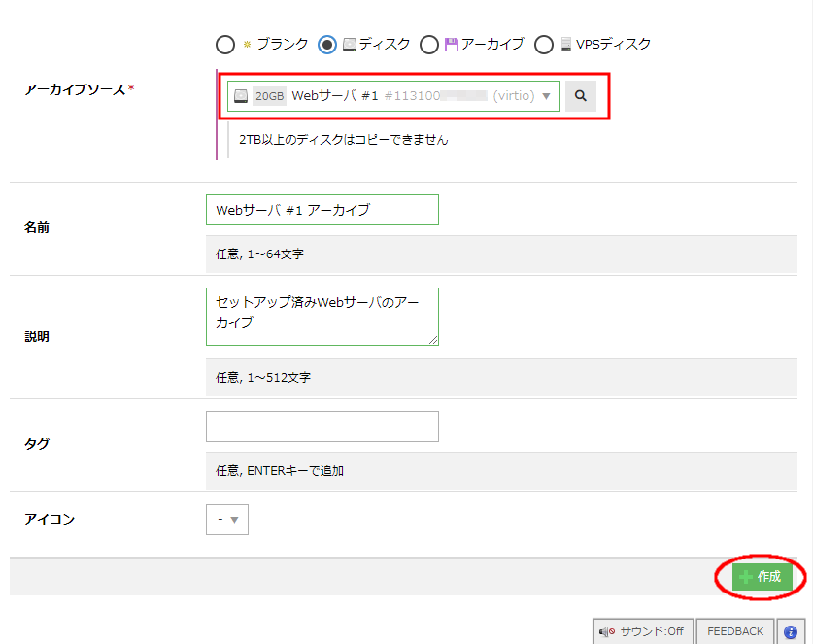Click the green 作成 button
The width and height of the screenshot is (813, 644).
(762, 577)
